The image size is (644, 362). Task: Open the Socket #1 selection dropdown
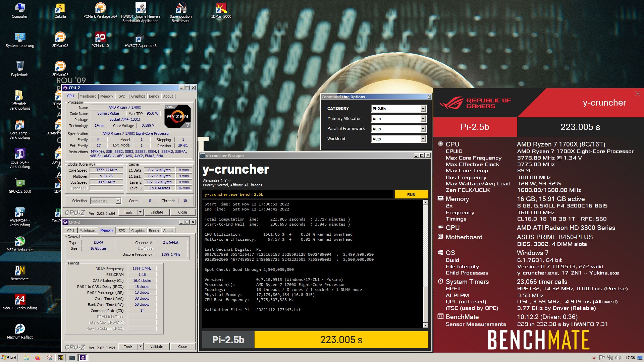click(105, 201)
